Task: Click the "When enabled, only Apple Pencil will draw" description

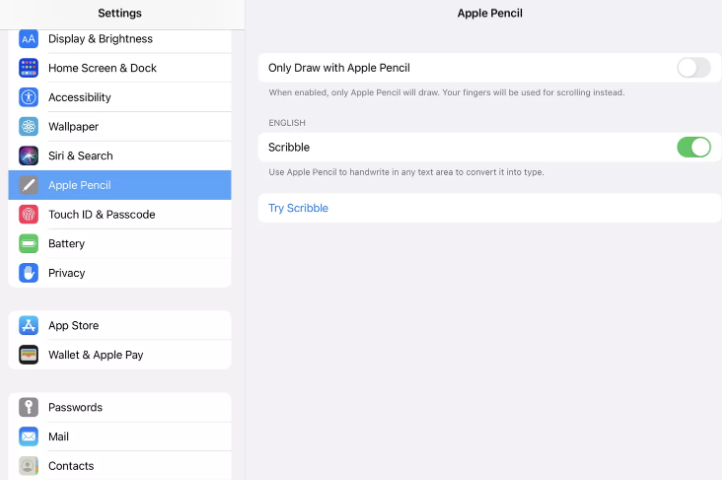Action: coord(447,93)
